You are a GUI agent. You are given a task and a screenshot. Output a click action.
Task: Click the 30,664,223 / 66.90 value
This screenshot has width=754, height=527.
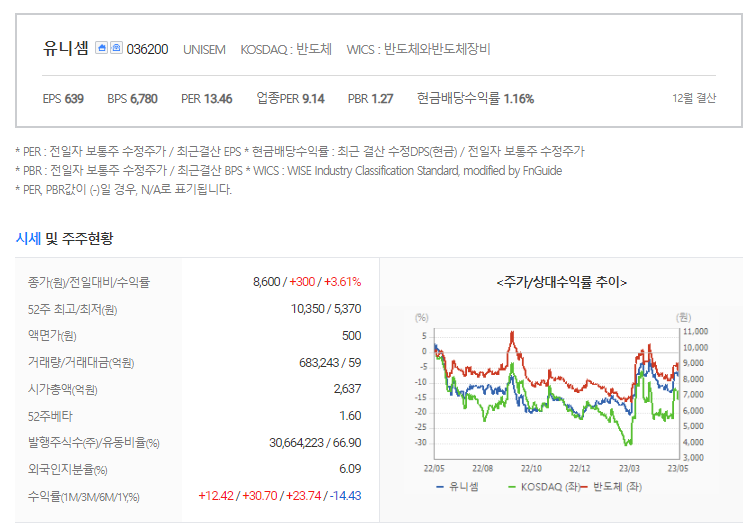(315, 442)
